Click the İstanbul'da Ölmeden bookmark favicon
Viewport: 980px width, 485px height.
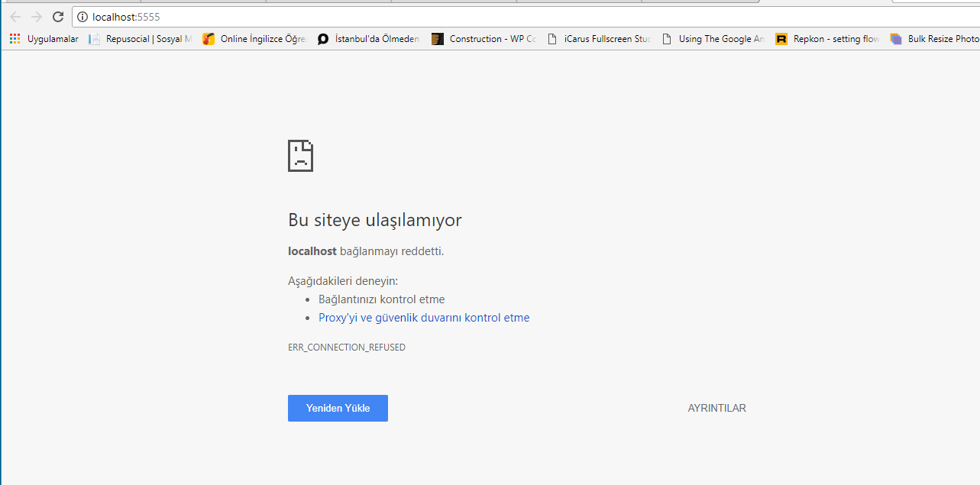pyautogui.click(x=323, y=39)
